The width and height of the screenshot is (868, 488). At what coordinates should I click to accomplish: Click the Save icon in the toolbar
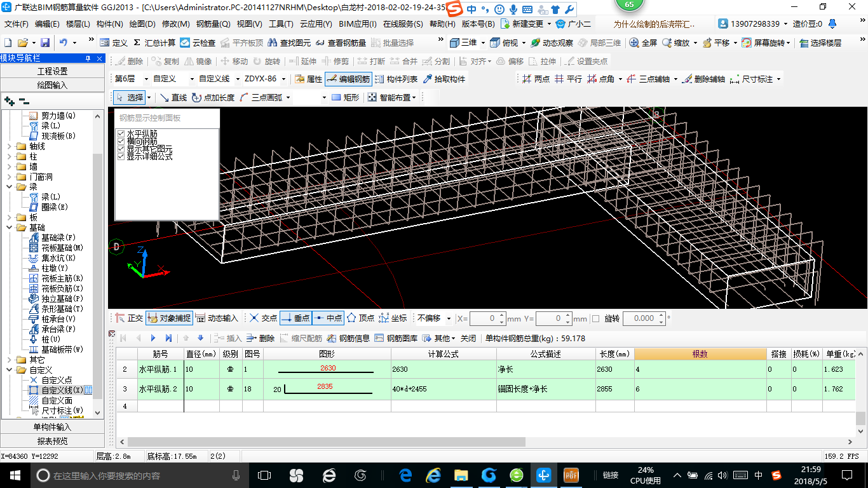tap(45, 43)
